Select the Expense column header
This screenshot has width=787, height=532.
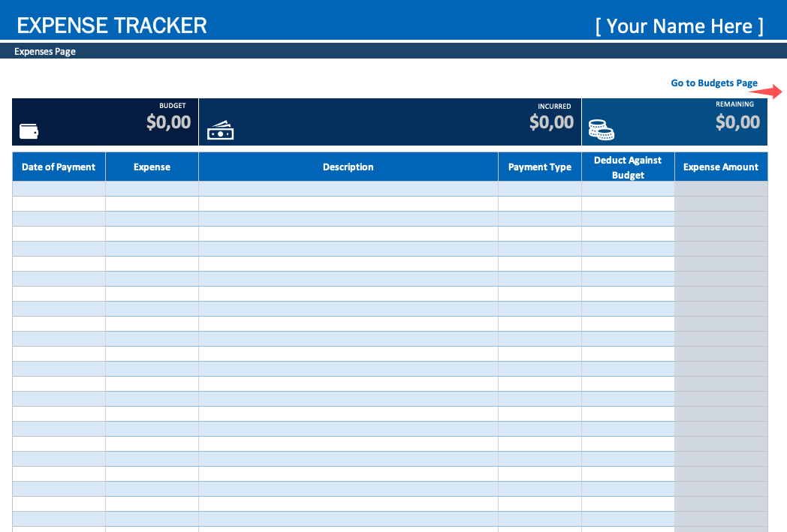152,167
